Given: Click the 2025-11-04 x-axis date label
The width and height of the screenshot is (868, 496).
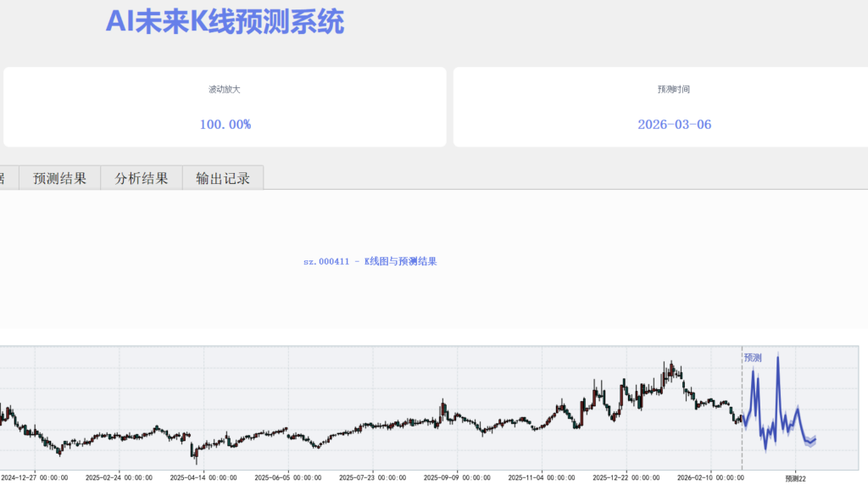Looking at the screenshot, I should [x=542, y=478].
